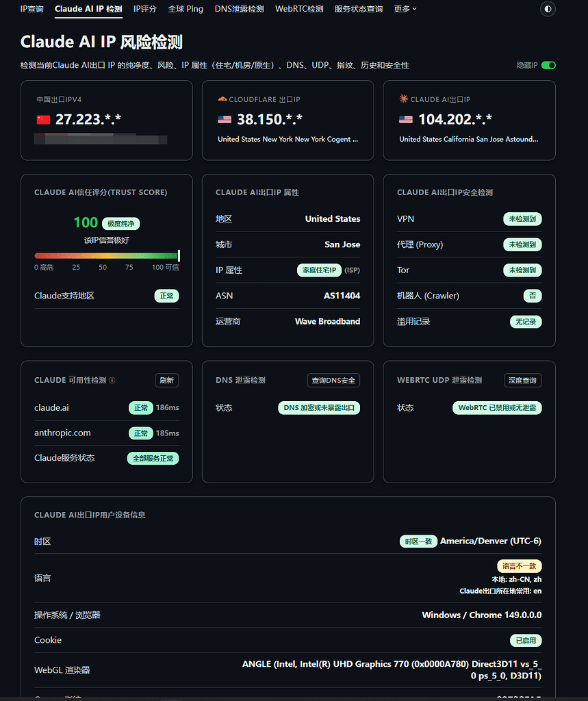Click the 深度查询 button
The width and height of the screenshot is (588, 701).
click(523, 381)
